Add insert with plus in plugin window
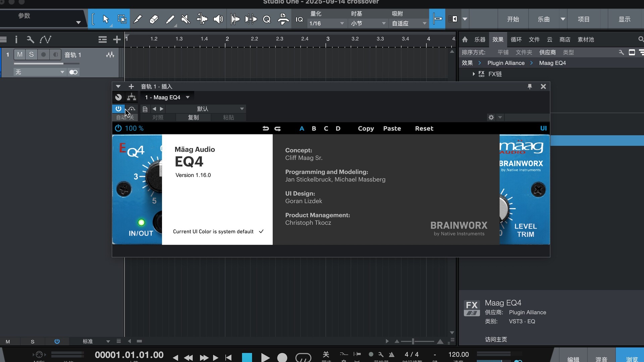 [x=131, y=86]
